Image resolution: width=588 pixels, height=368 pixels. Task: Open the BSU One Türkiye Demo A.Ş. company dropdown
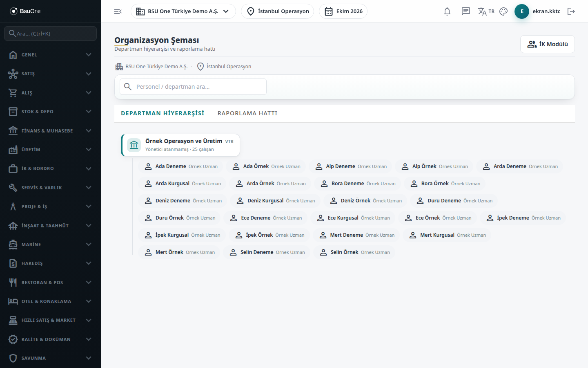[183, 11]
